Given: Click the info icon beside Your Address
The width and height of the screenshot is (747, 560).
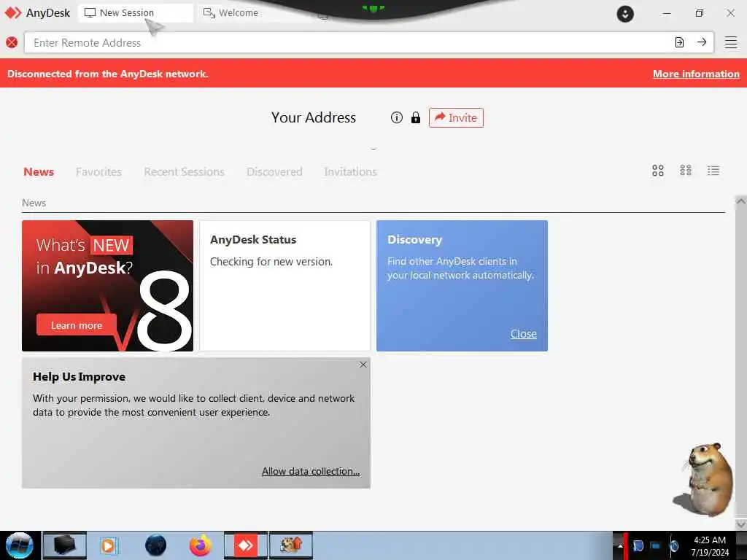Looking at the screenshot, I should pos(396,117).
